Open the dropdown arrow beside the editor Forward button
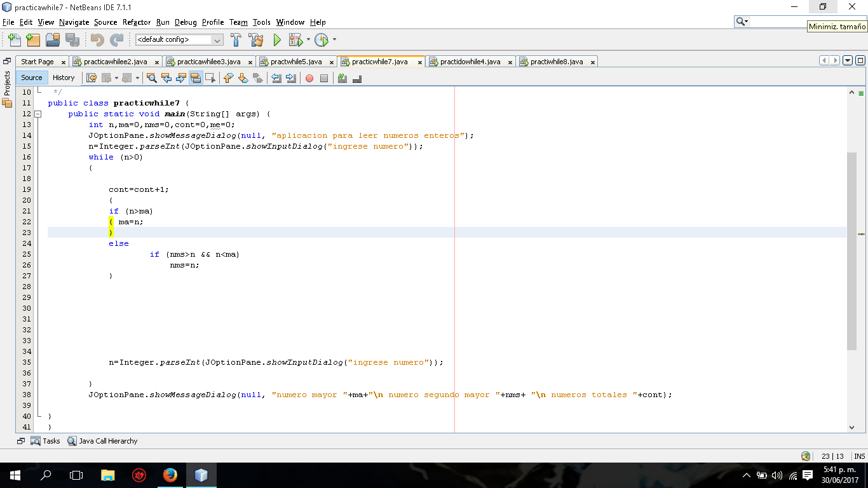 (137, 78)
